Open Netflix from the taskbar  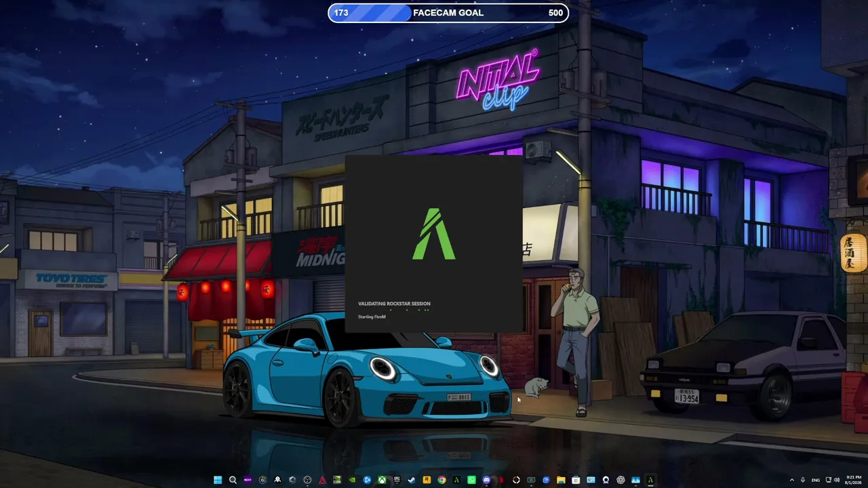pos(501,480)
